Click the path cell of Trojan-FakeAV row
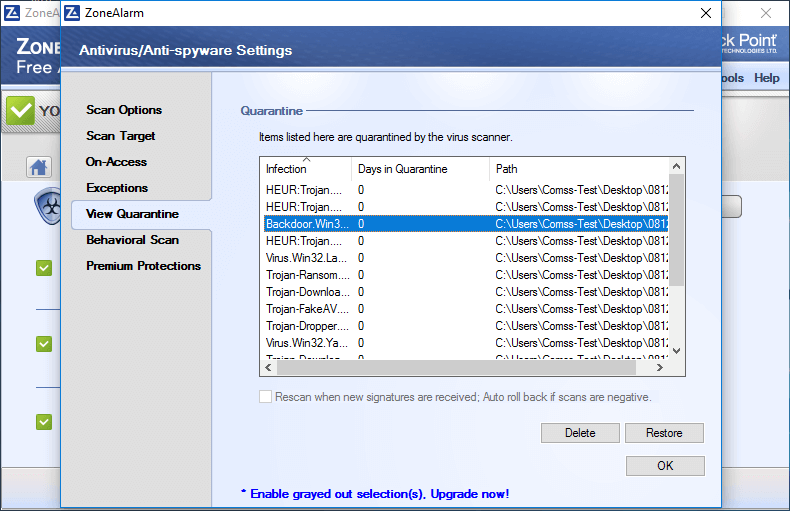Screen dimensions: 790x511 tap(581, 309)
